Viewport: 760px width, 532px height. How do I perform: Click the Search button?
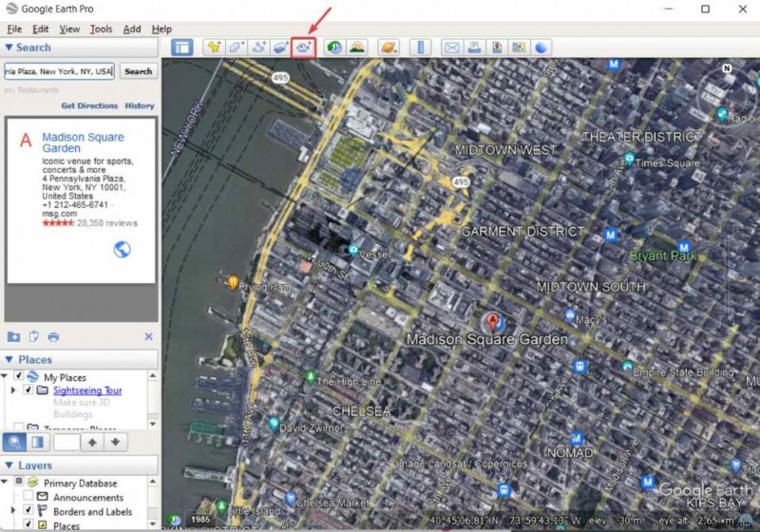pos(138,71)
